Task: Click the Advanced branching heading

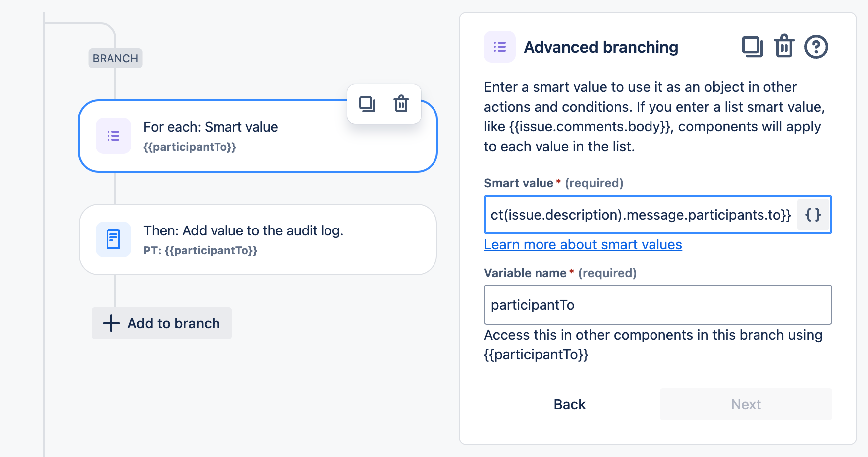Action: tap(601, 47)
